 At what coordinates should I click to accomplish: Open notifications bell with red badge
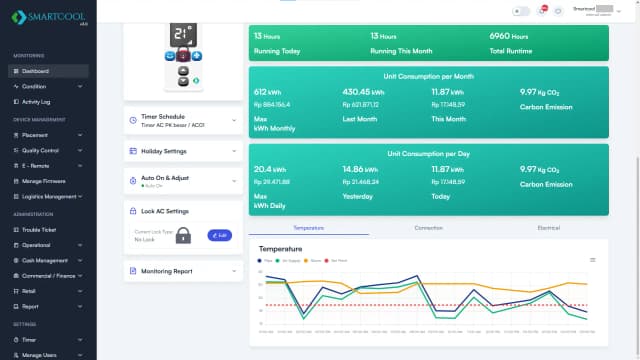[542, 11]
